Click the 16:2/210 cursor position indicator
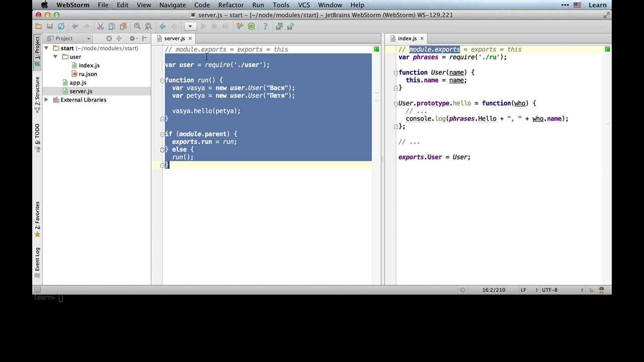The image size is (644, 362). pyautogui.click(x=494, y=290)
